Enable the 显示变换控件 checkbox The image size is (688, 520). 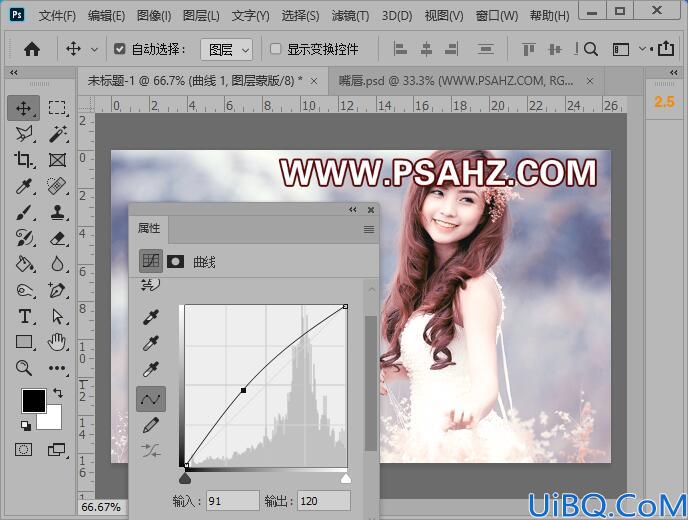(276, 49)
